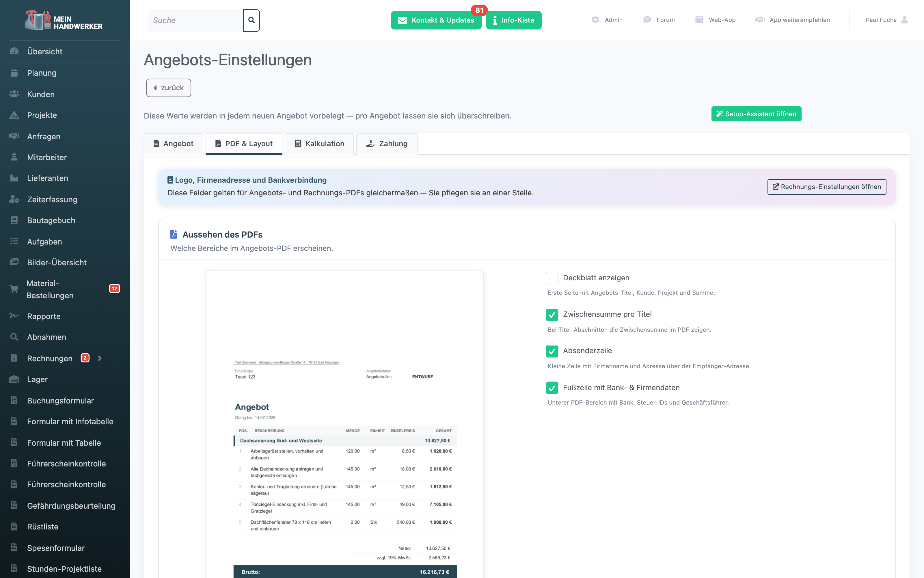Click the Lager warehouse icon
Viewport: 924px width, 578px height.
pyautogui.click(x=14, y=379)
